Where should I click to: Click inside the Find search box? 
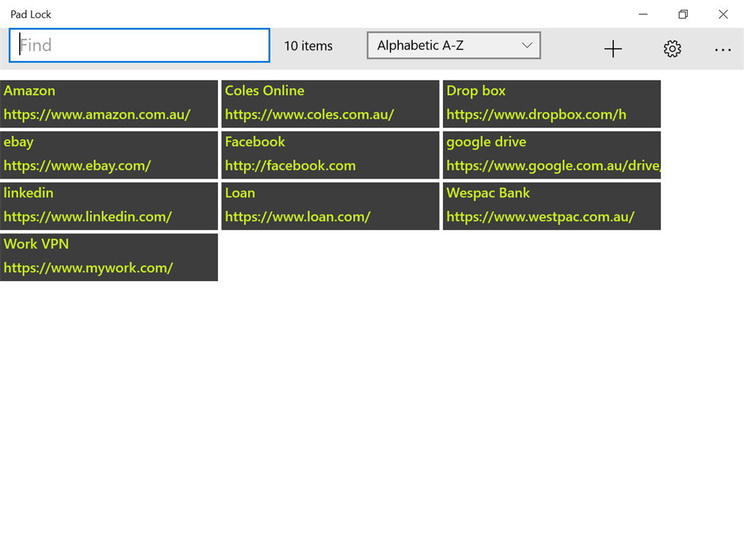click(x=139, y=45)
